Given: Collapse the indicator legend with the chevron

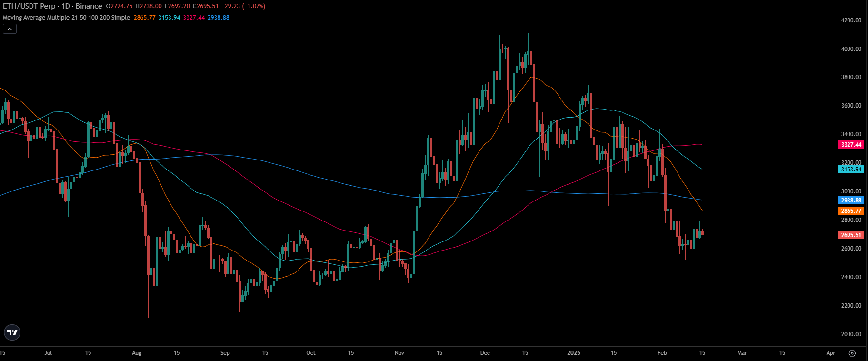Looking at the screenshot, I should pos(10,29).
